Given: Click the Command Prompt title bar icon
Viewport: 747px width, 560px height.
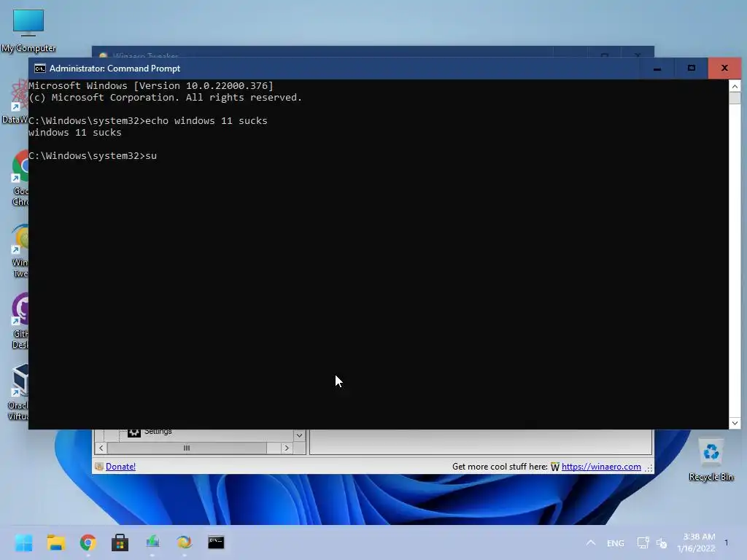Looking at the screenshot, I should point(40,69).
